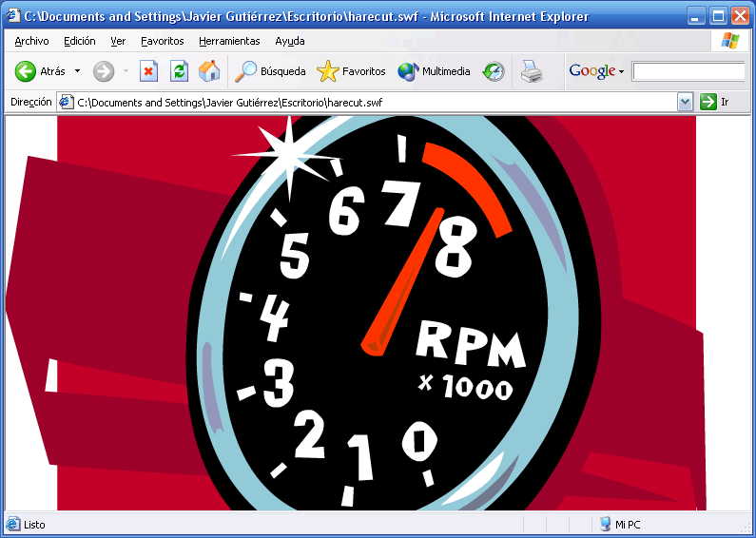Screen dimensions: 756x538
Task: Click the Print icon
Action: pos(532,71)
